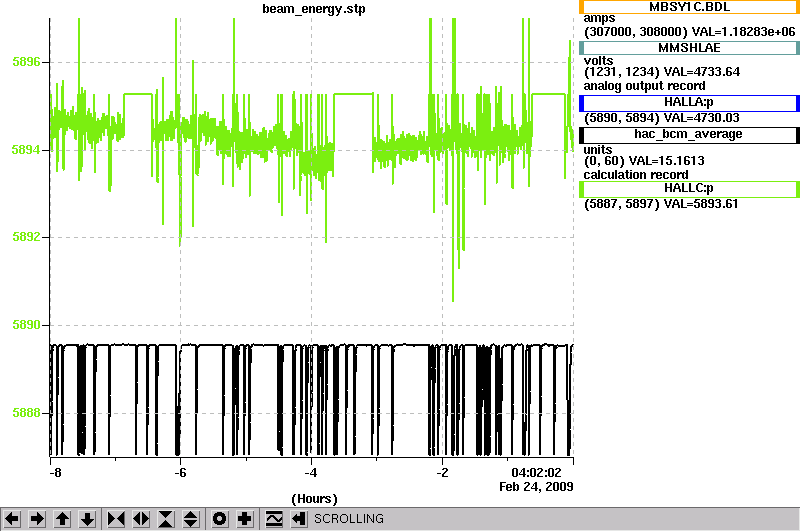Click the -4 hours x-axis label
Screen dimensions: 800x531
311,473
